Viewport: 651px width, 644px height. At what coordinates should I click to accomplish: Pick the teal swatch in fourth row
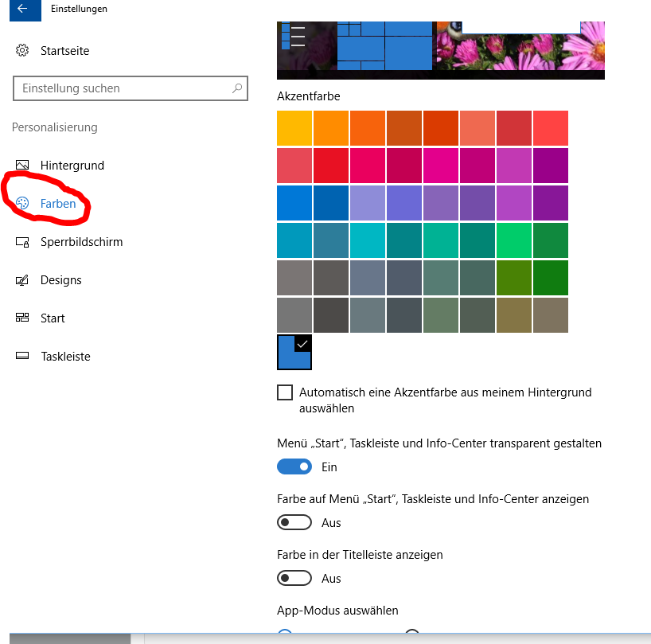tap(404, 240)
